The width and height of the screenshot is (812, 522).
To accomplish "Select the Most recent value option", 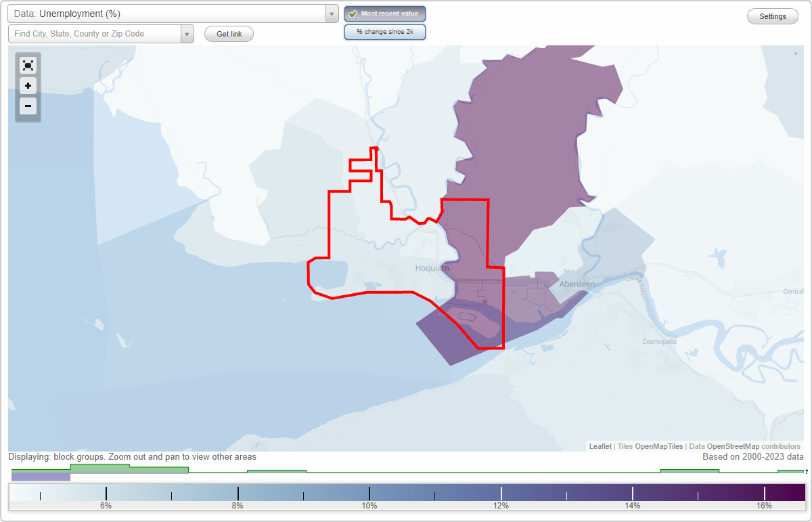I will 385,14.
